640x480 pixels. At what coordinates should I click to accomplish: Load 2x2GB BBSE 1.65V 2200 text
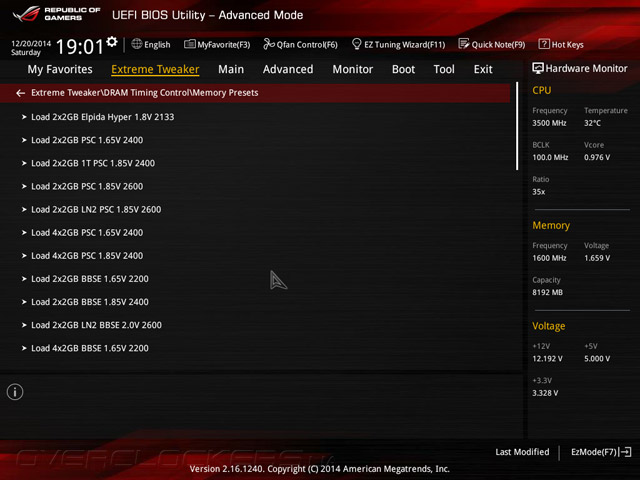pyautogui.click(x=90, y=279)
